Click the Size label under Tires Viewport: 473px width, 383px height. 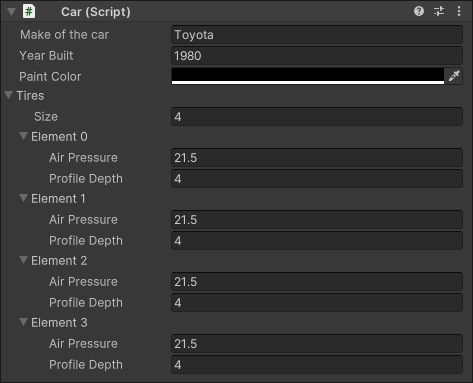click(46, 117)
